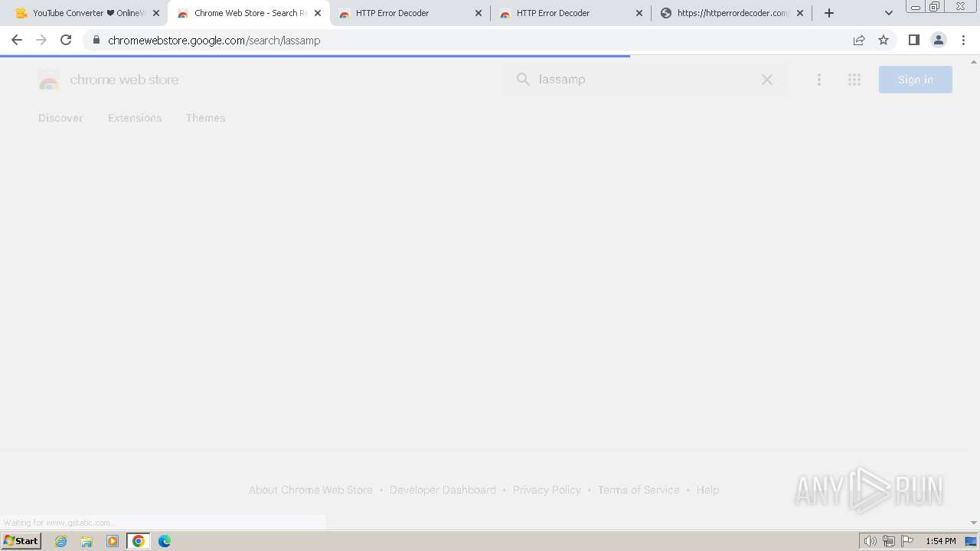Open the Privacy Policy link
This screenshot has width=980, height=551.
click(547, 490)
